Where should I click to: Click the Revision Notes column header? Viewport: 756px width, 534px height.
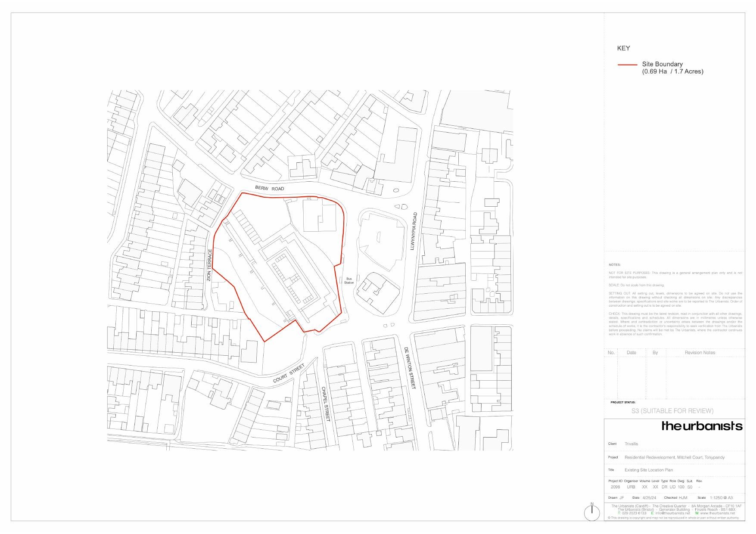click(x=700, y=353)
